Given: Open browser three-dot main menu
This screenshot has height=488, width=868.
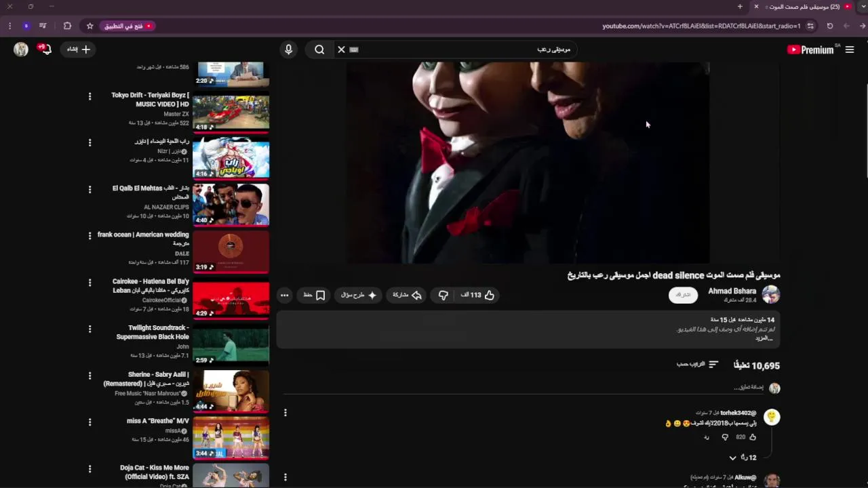Looking at the screenshot, I should [9, 26].
